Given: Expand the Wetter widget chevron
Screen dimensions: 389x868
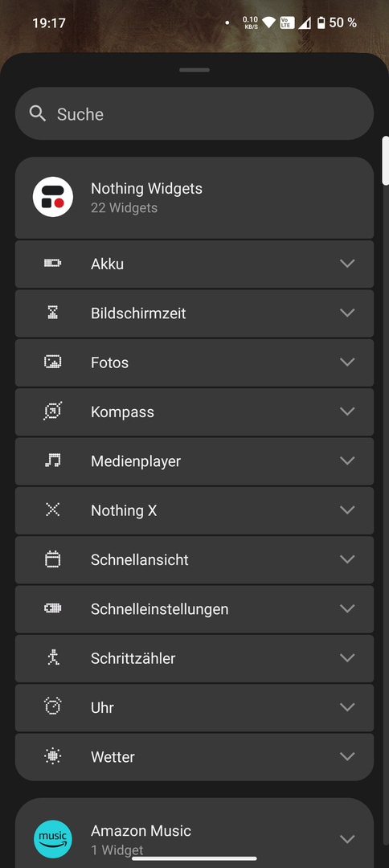Looking at the screenshot, I should (347, 756).
